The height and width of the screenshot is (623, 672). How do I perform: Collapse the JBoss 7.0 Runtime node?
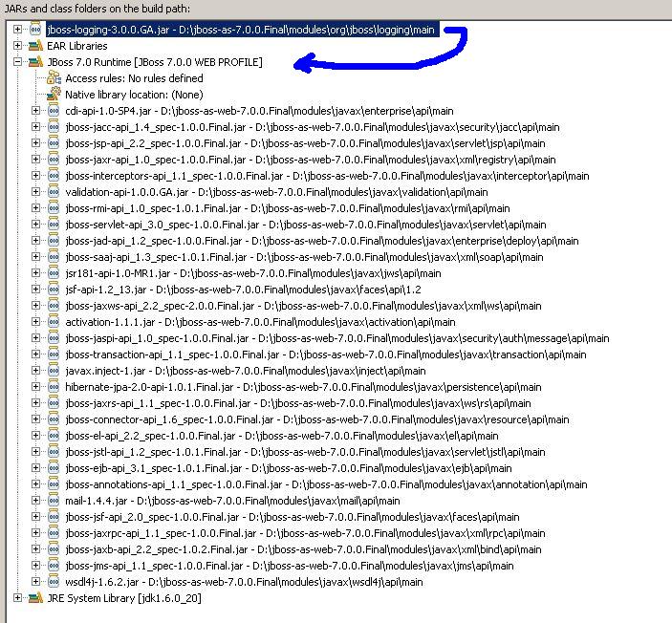coord(17,62)
